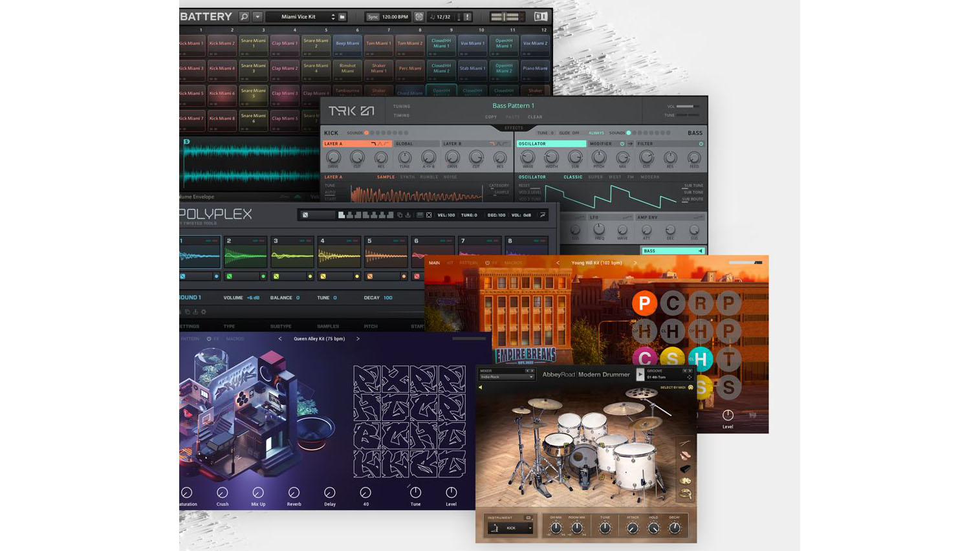980x551 pixels.
Task: Toggle the TRK-01 Filter power button
Action: click(701, 144)
